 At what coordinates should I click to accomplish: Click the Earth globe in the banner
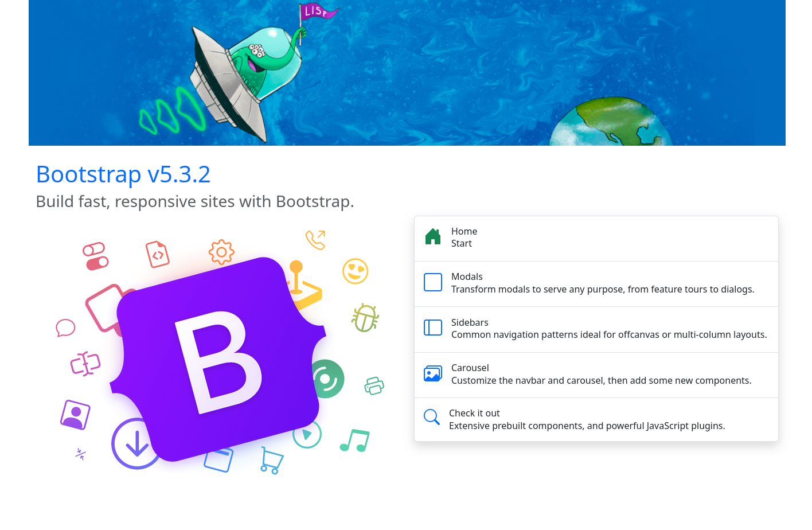tap(611, 122)
